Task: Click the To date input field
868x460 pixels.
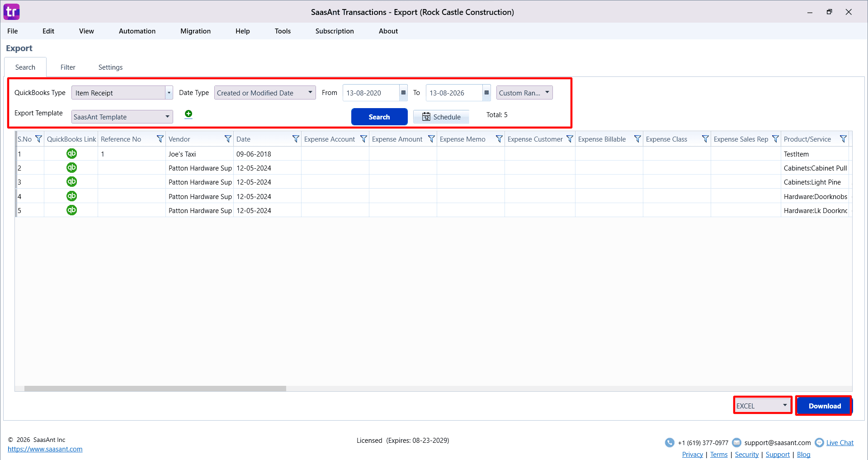Action: [x=454, y=93]
